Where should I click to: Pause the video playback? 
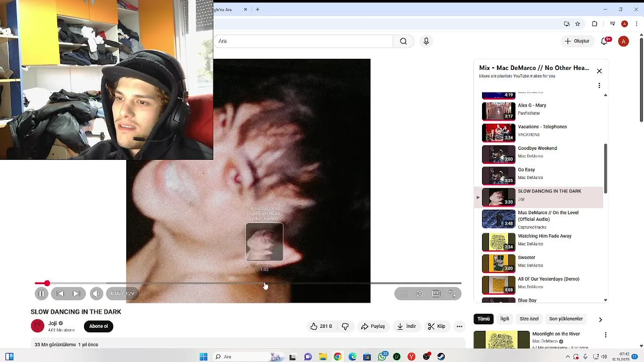click(41, 294)
